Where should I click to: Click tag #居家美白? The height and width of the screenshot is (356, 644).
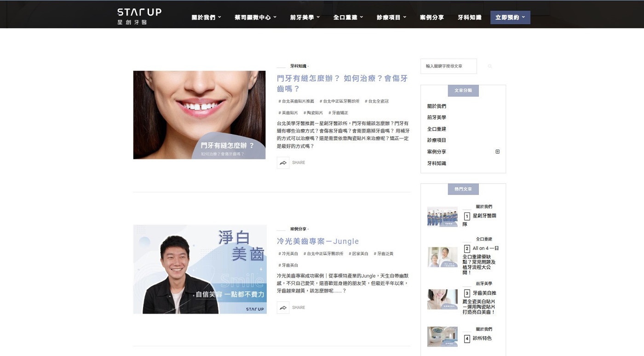point(358,254)
